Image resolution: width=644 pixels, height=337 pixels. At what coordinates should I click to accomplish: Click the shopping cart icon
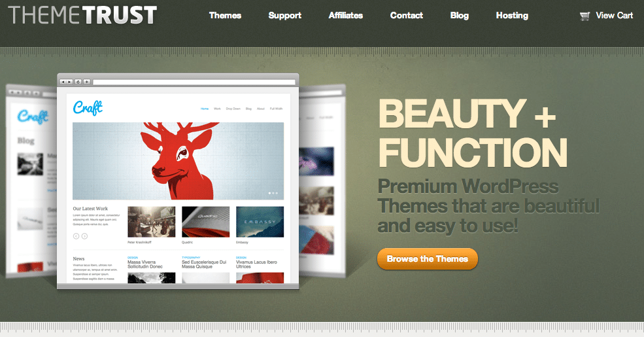coord(585,16)
